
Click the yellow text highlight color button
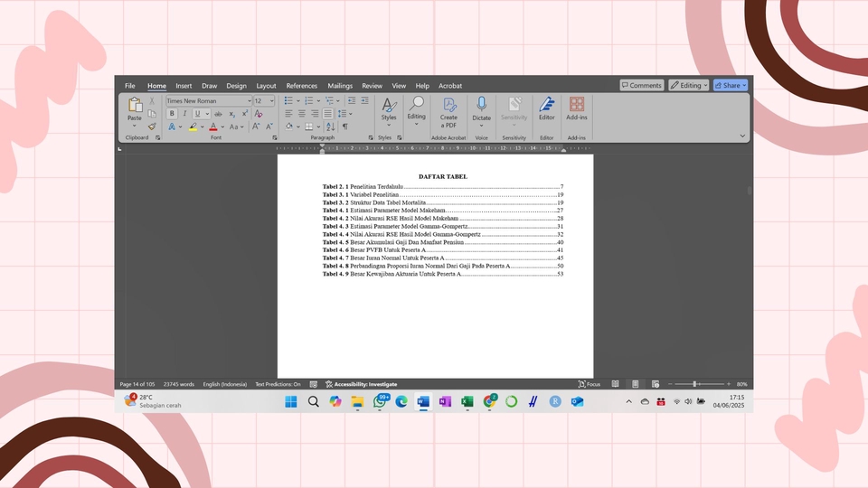coord(193,127)
